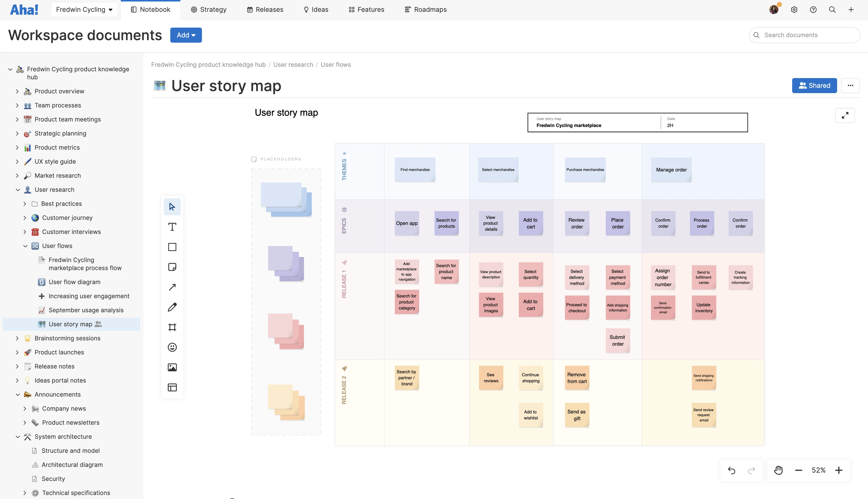Open the Emoji picker tool

pos(172,347)
